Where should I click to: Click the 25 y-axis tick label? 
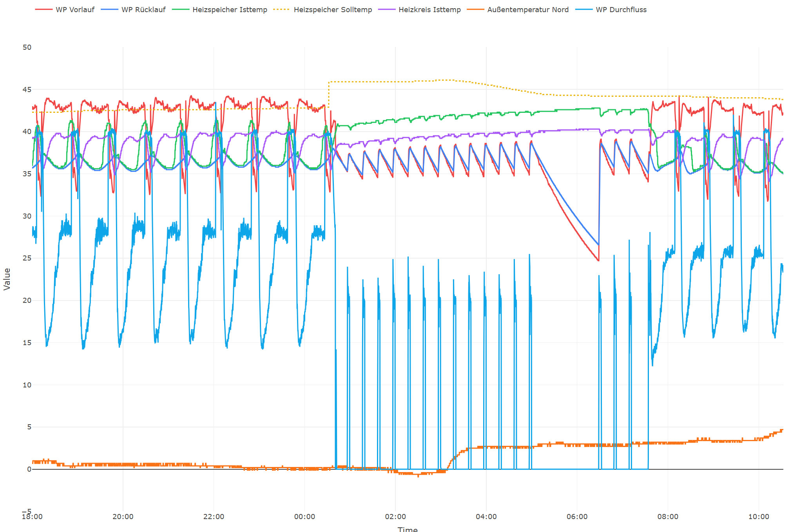coord(27,258)
